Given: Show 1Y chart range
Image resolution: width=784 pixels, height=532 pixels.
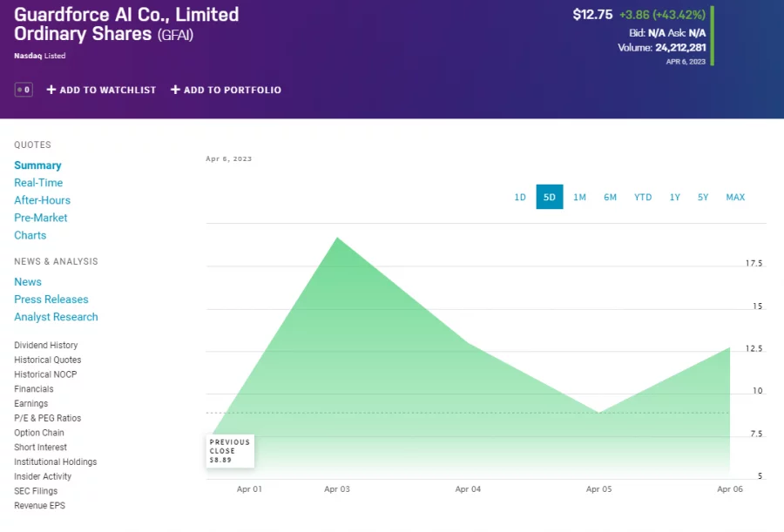Looking at the screenshot, I should [675, 198].
